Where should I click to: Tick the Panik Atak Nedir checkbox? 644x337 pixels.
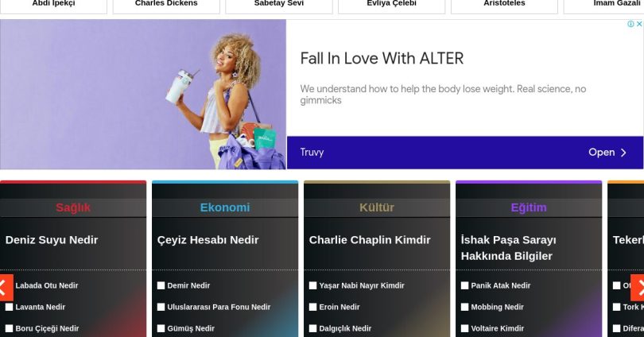tap(465, 285)
